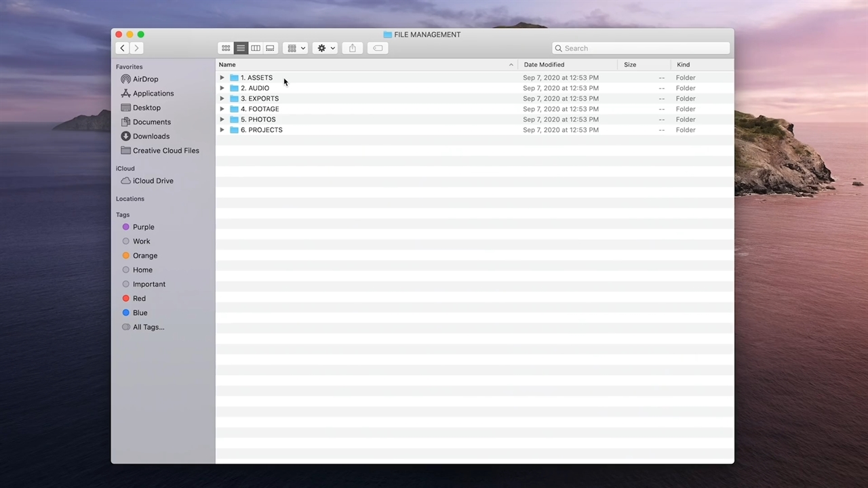The image size is (868, 488).
Task: Open Downloads from the Favorites sidebar
Action: point(151,136)
